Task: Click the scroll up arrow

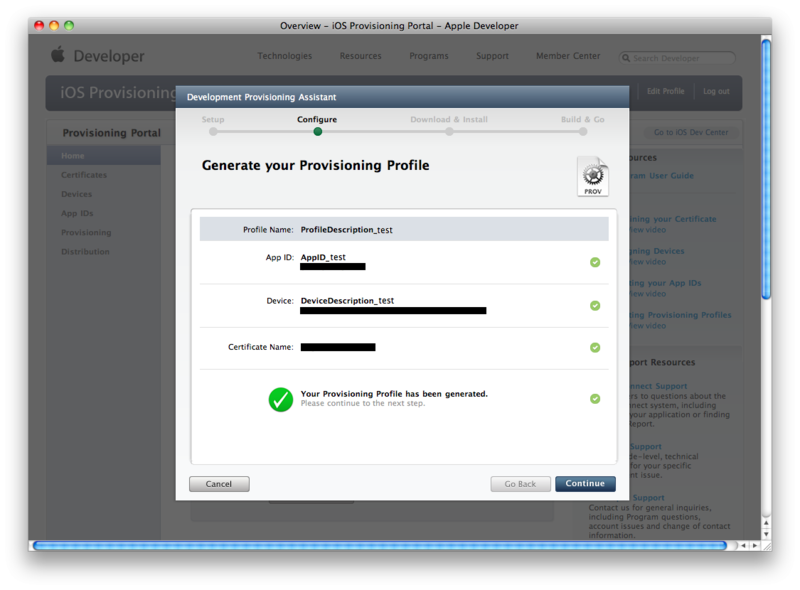Action: tap(766, 523)
